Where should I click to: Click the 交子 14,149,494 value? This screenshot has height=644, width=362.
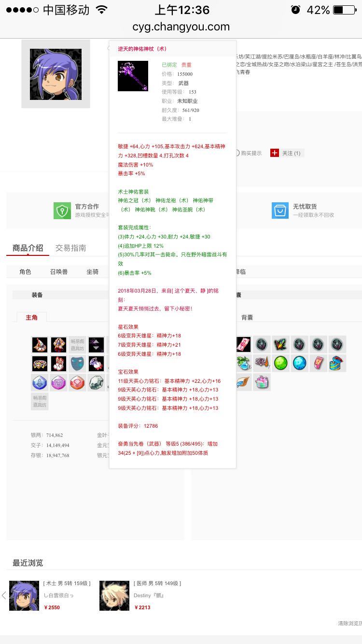tap(57, 445)
